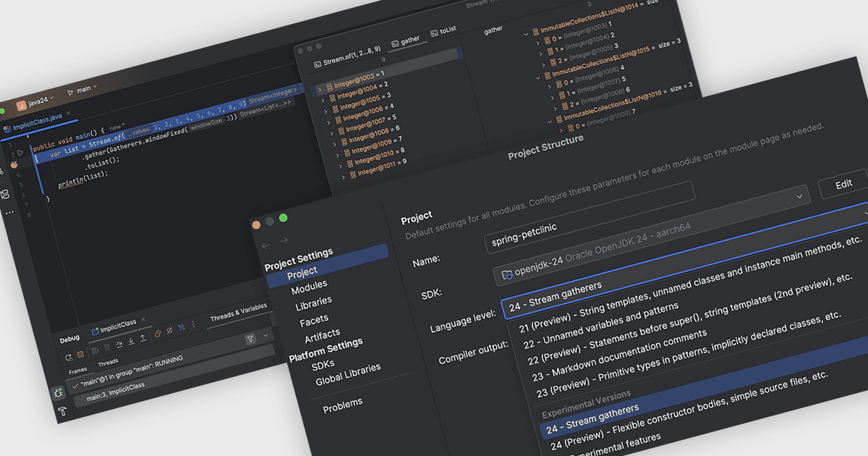
Task: Click the Trace Current Stream Chain icon
Action: tap(182, 327)
